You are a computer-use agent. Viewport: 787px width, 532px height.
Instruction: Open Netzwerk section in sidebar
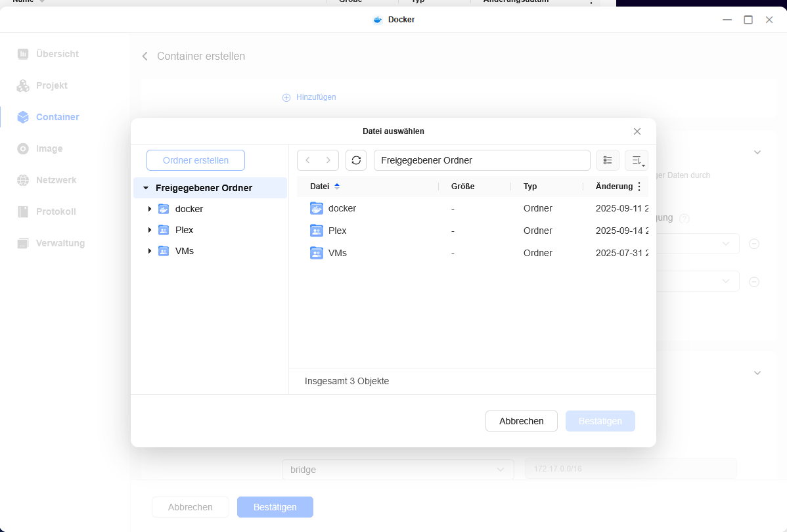[47, 180]
